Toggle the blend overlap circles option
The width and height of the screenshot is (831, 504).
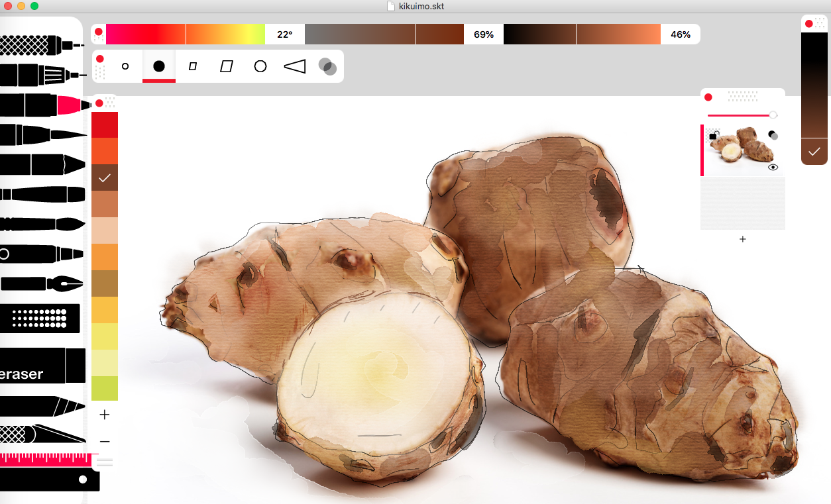click(x=327, y=66)
